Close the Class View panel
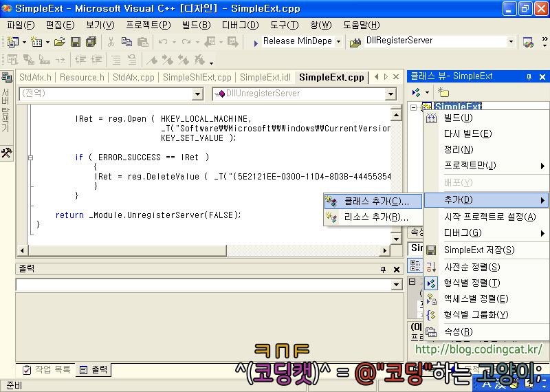Image resolution: width=550 pixels, height=392 pixels. (x=542, y=77)
